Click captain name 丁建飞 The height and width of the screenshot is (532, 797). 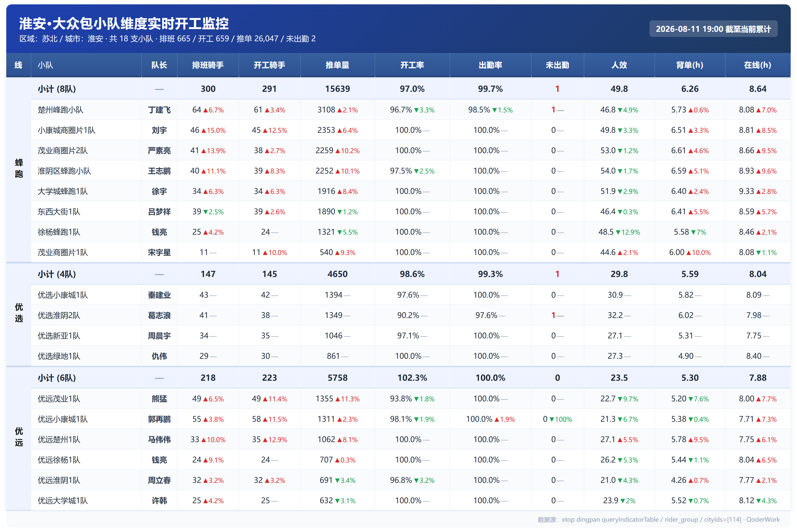(159, 110)
